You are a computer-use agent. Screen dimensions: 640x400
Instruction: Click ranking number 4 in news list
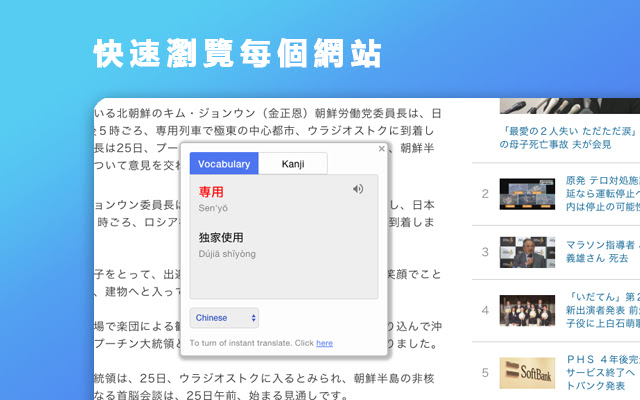(485, 311)
